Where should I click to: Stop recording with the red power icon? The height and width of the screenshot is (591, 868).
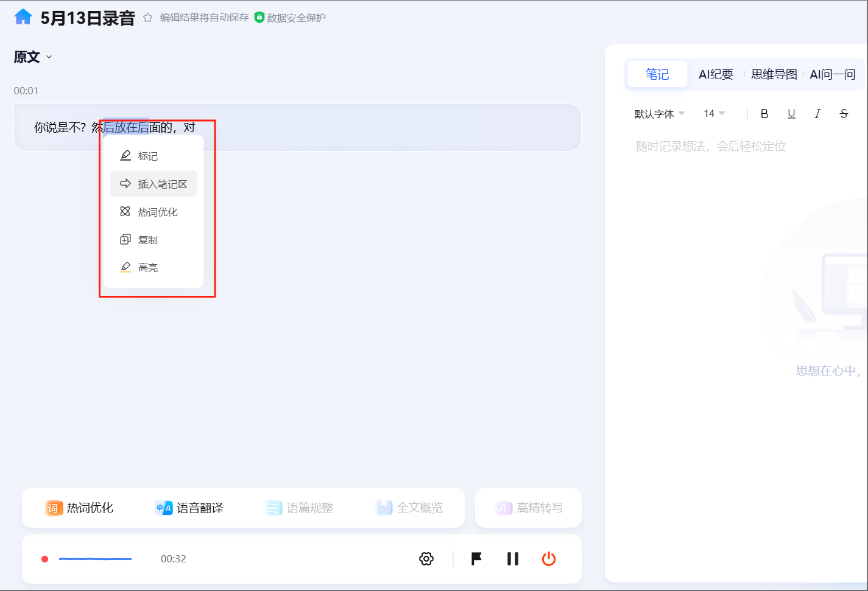549,559
